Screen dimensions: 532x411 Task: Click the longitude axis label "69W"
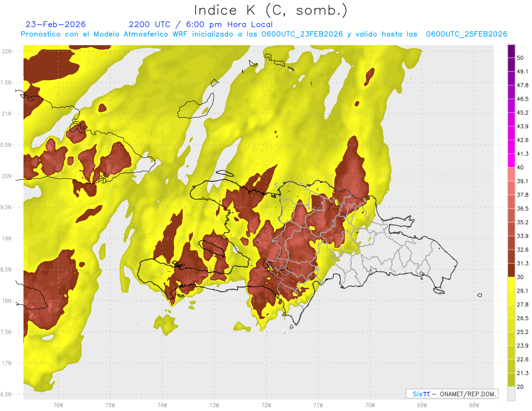[422, 405]
